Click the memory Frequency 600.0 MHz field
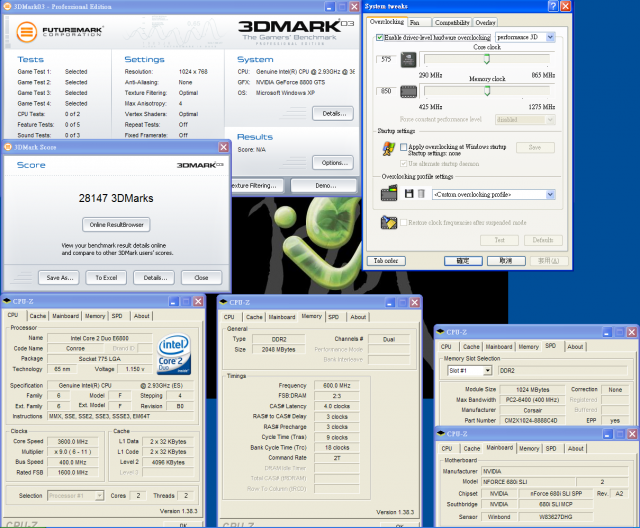 click(337, 386)
